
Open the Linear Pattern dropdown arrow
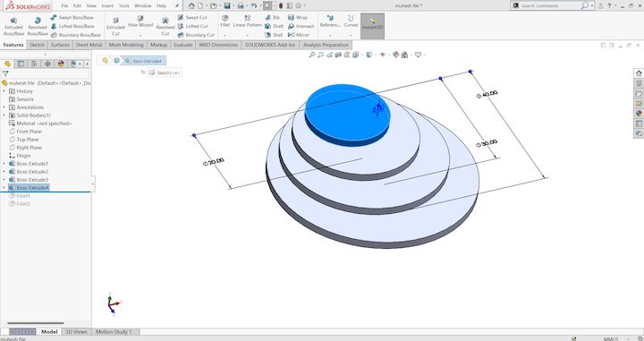pyautogui.click(x=247, y=35)
